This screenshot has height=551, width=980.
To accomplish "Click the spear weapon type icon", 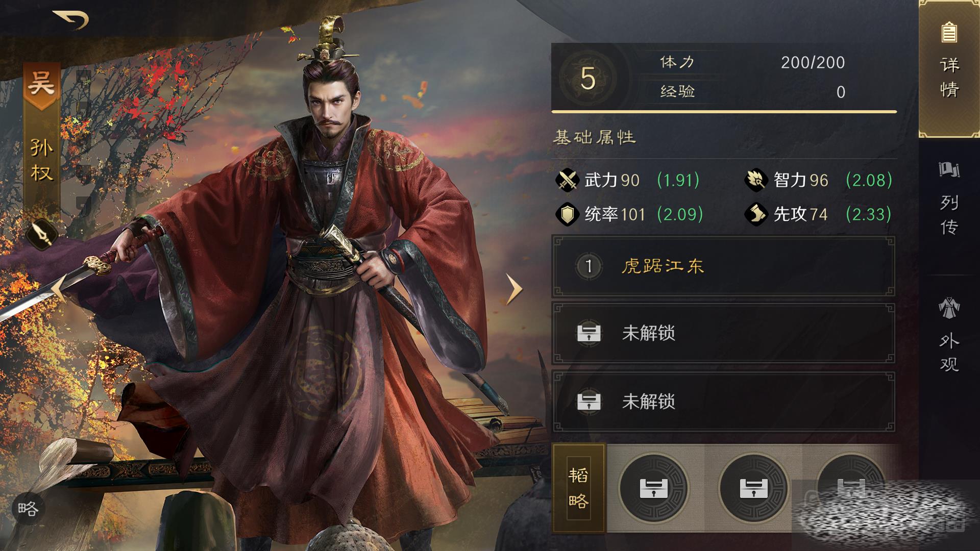I will (41, 235).
